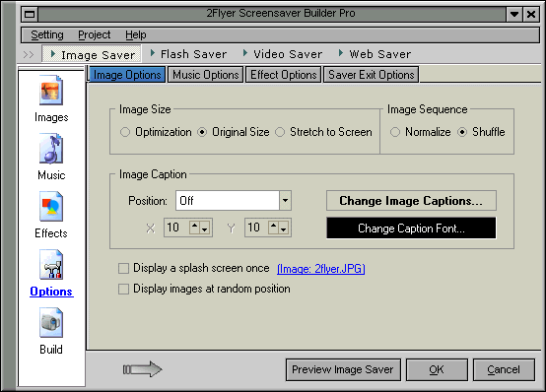Open the Options sidebar icon
The height and width of the screenshot is (392, 546).
pos(51,265)
